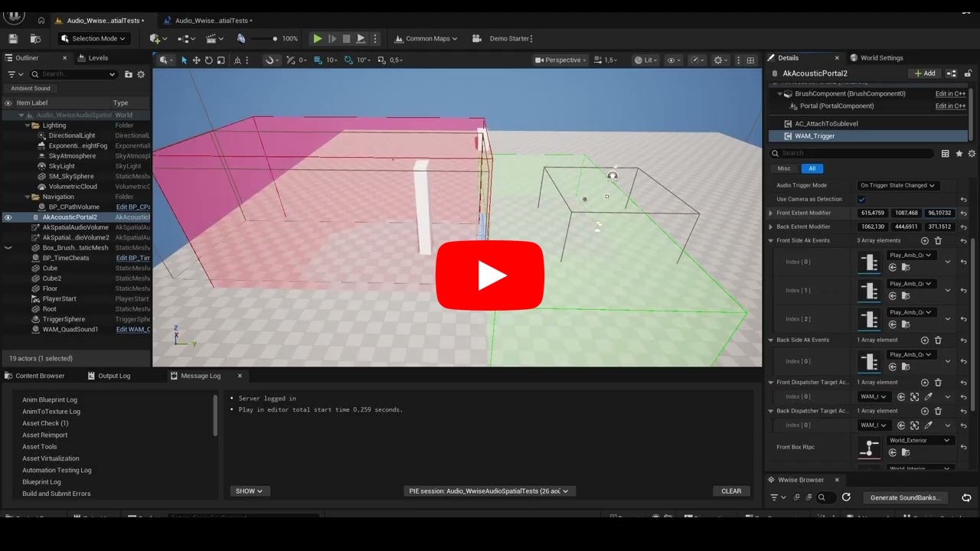
Task: Open the Content Browser folder-search toolbar icon
Action: [35, 38]
